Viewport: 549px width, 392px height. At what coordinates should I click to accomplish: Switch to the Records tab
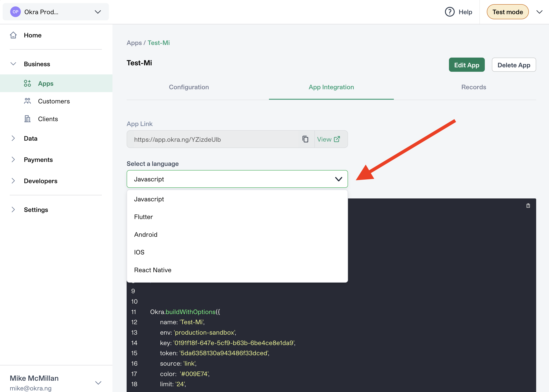(x=474, y=87)
